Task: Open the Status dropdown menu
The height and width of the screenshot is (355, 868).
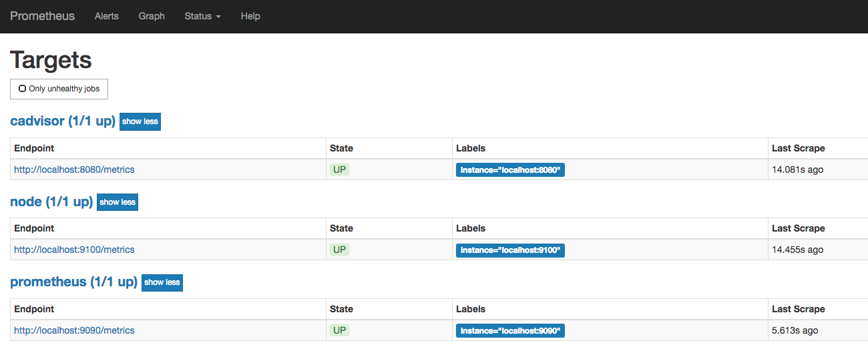Action: coord(202,16)
